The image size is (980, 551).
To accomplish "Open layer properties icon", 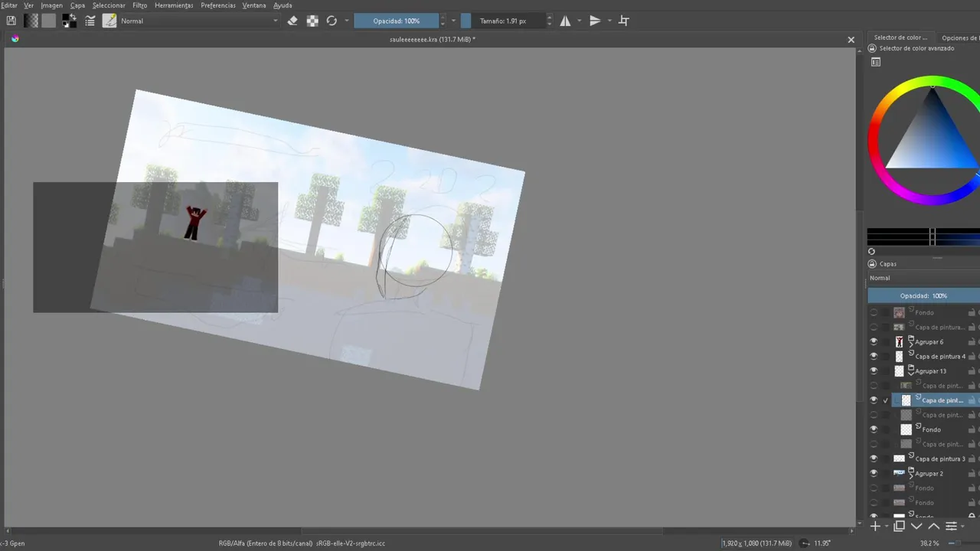I will pos(951,527).
